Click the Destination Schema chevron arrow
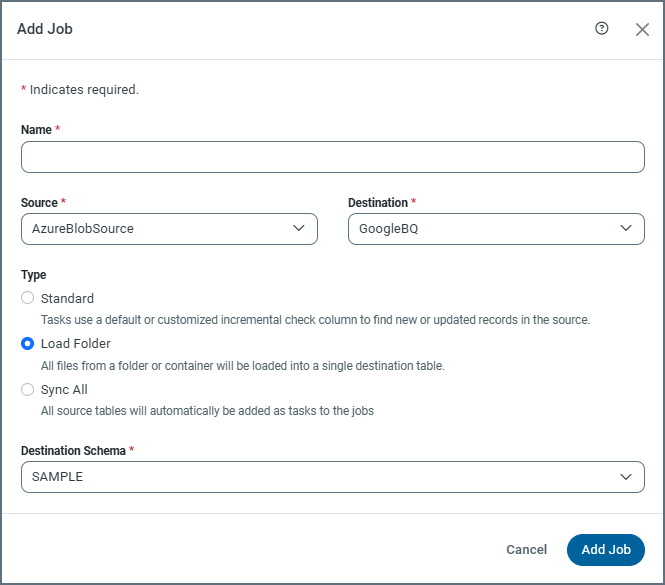 pos(626,477)
